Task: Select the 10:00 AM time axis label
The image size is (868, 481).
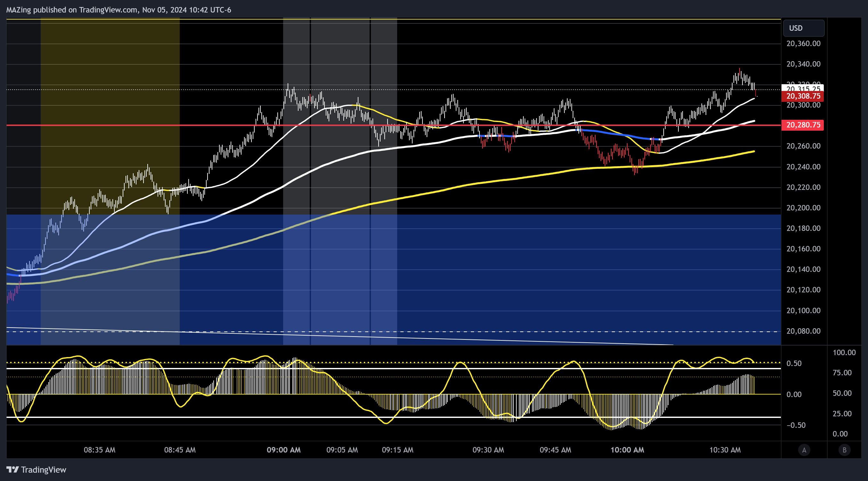Action: 627,450
